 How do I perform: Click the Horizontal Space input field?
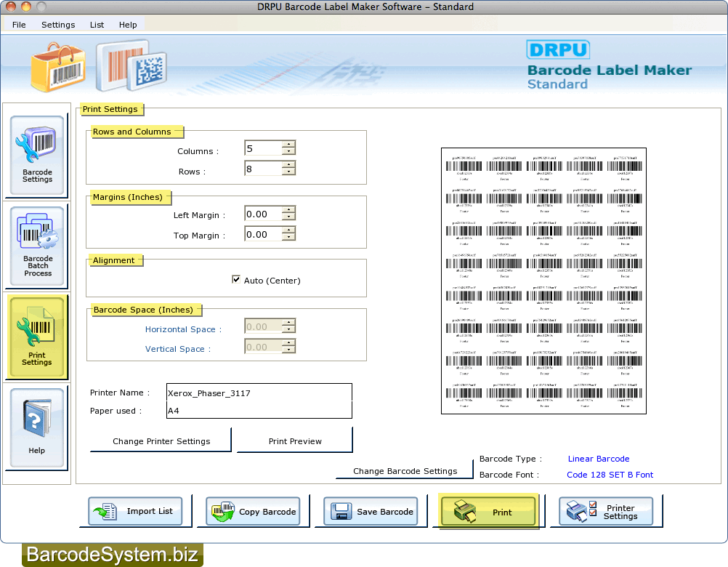click(x=263, y=326)
